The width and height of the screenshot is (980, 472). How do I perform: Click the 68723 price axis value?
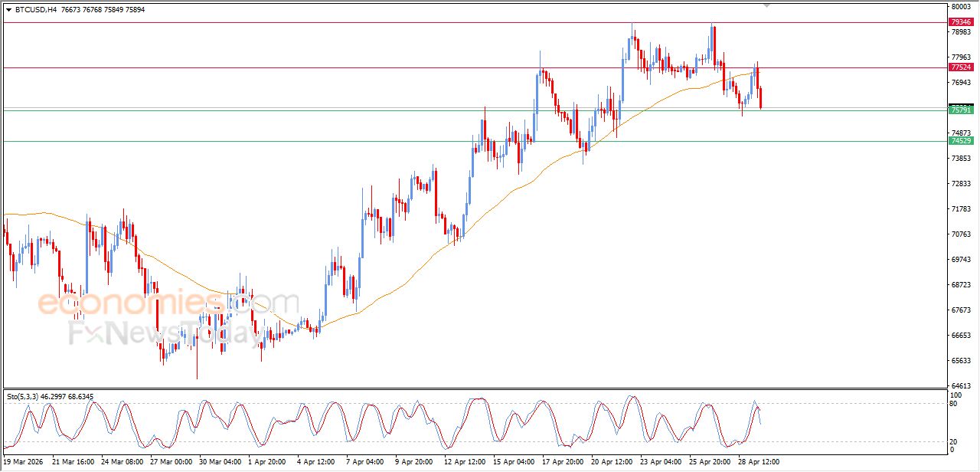961,285
